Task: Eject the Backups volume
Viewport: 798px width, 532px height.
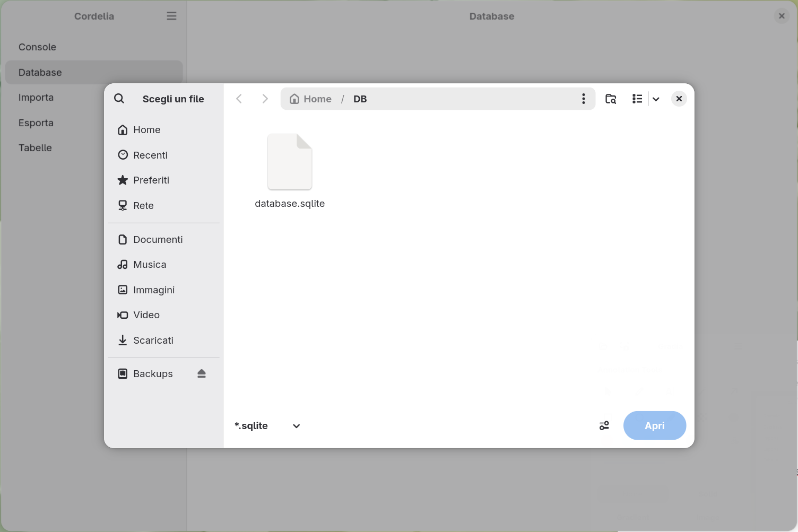Action: click(x=202, y=374)
